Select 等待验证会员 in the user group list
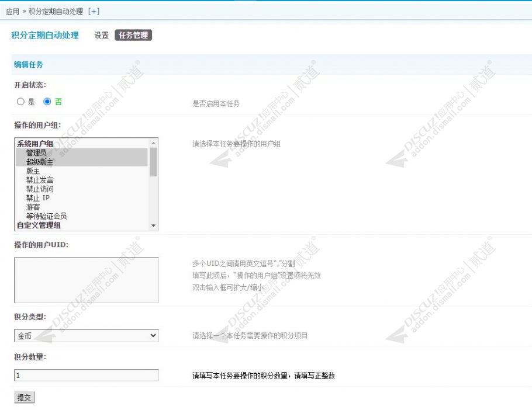The image size is (532, 410). (x=81, y=216)
